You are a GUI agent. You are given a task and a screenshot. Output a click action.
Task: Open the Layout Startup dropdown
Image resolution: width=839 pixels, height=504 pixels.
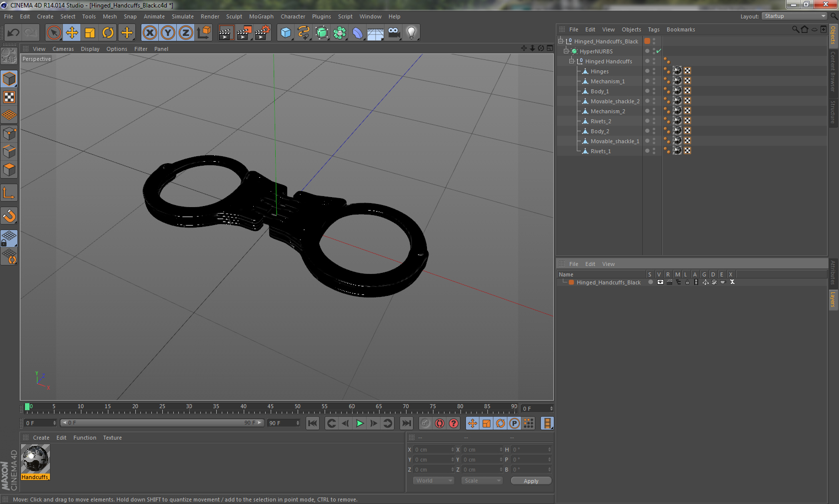[x=794, y=16]
